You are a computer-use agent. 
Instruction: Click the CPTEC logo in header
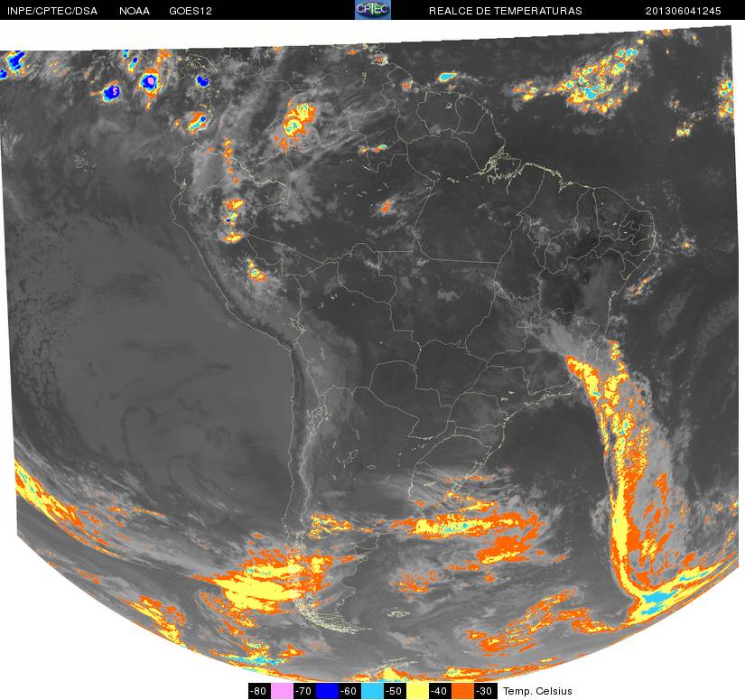click(x=373, y=10)
